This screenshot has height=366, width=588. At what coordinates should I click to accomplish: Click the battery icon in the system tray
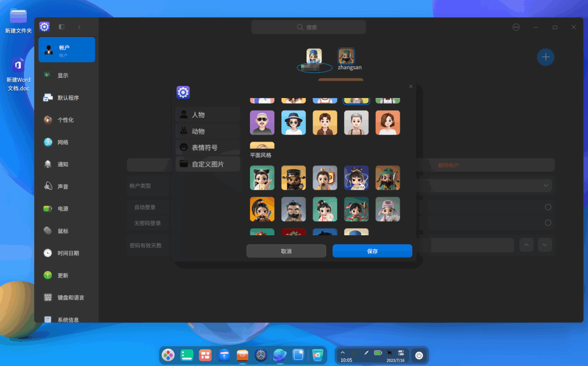[378, 352]
